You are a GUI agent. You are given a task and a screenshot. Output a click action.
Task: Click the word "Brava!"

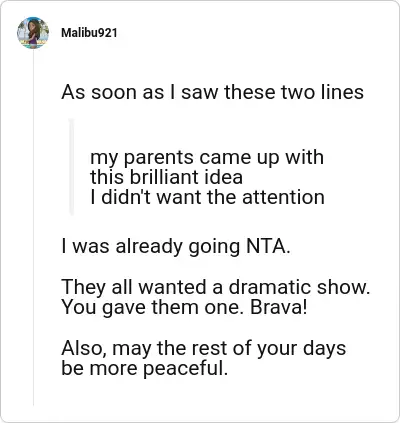[x=278, y=307]
